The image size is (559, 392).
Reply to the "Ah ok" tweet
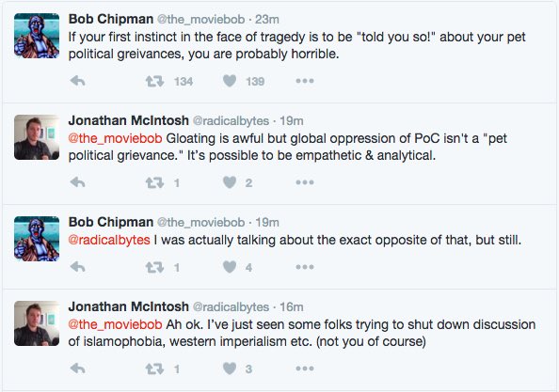(x=77, y=368)
